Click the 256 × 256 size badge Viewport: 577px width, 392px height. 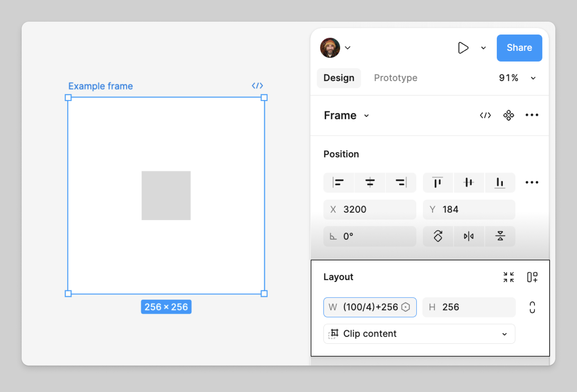pos(166,307)
